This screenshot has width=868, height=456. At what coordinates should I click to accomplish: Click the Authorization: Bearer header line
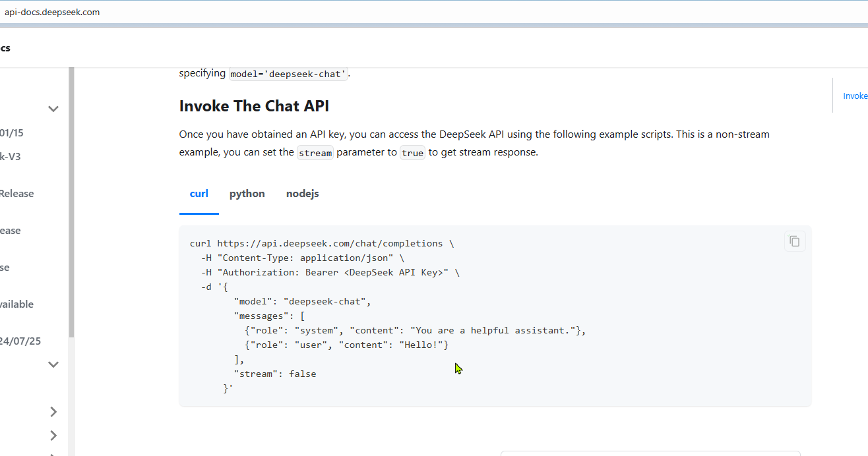(x=330, y=272)
